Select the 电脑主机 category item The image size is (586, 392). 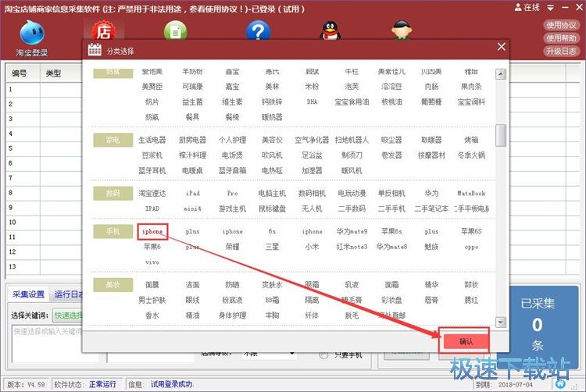click(x=272, y=194)
